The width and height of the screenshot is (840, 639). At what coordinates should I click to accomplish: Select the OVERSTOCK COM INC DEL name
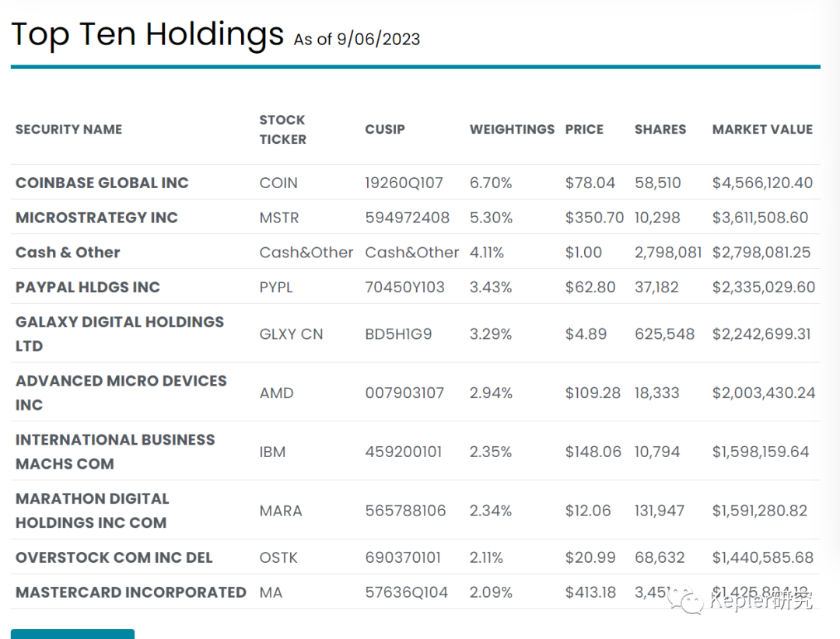click(x=114, y=558)
